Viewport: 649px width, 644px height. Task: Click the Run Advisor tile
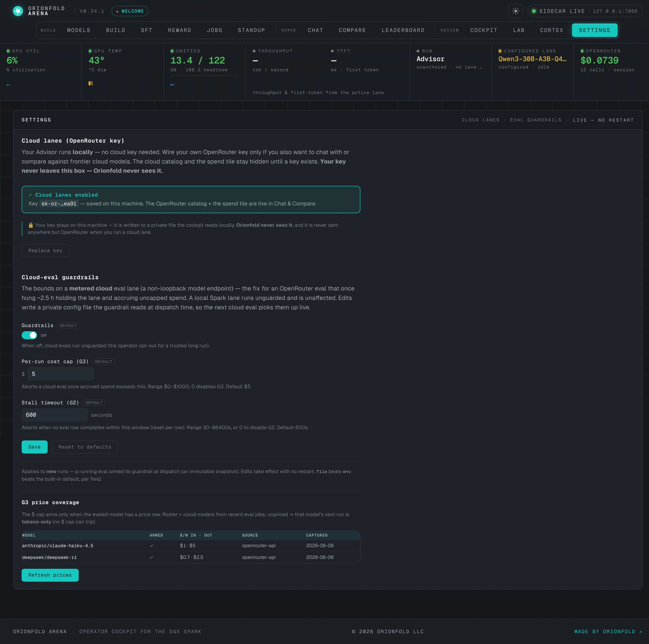(x=450, y=72)
